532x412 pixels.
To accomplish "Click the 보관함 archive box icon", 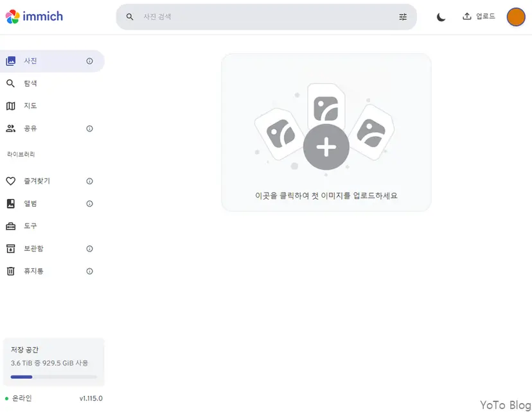I will click(x=10, y=248).
